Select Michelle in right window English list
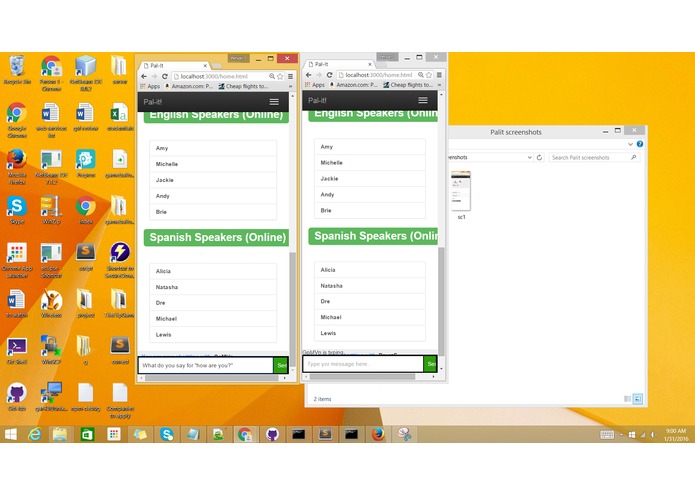This screenshot has width=695, height=494. point(370,163)
